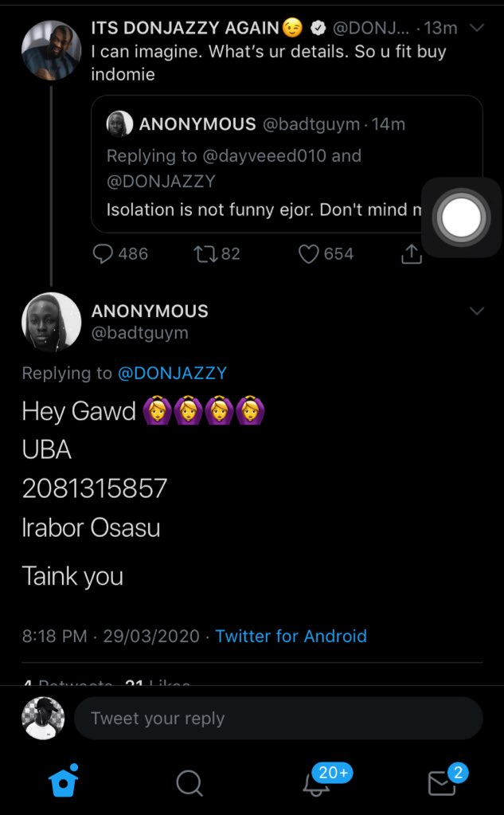Image resolution: width=504 pixels, height=815 pixels.
Task: Tap the Tweet your reply field
Action: click(x=279, y=719)
